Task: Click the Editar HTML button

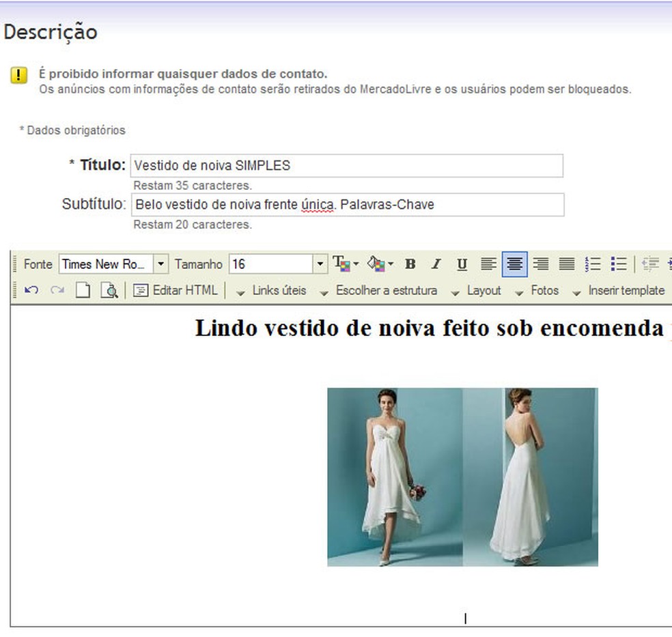Action: tap(175, 290)
